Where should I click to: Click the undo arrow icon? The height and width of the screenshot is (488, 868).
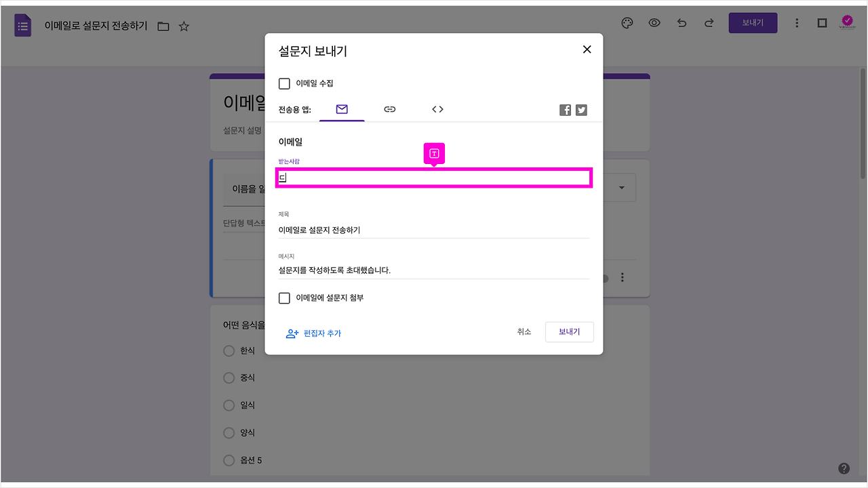click(682, 22)
